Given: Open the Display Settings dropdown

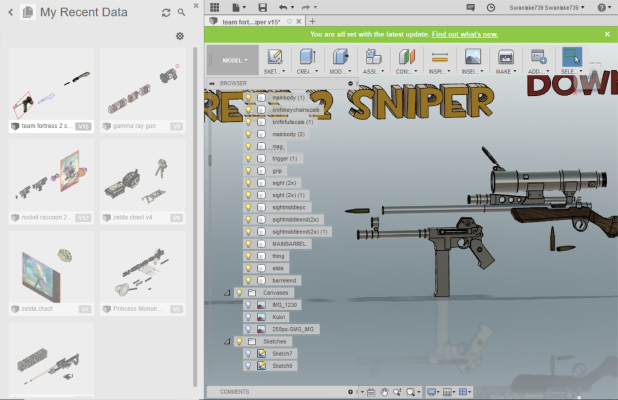Looking at the screenshot, I should [433, 392].
